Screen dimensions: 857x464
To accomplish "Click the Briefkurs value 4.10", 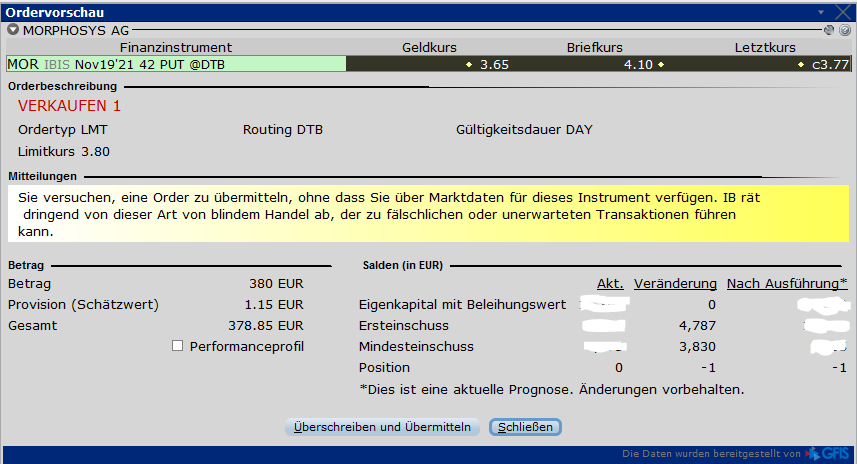I will coord(638,64).
